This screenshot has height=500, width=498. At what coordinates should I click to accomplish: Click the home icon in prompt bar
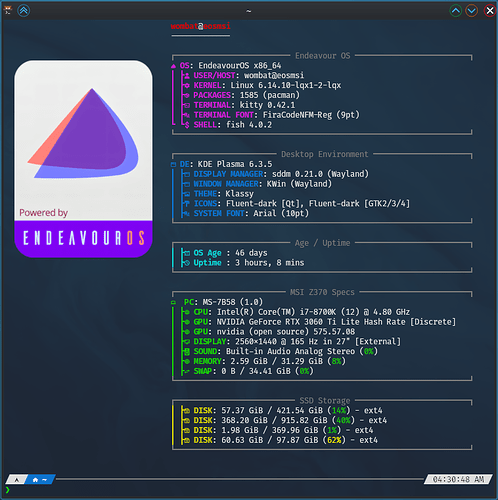35,480
